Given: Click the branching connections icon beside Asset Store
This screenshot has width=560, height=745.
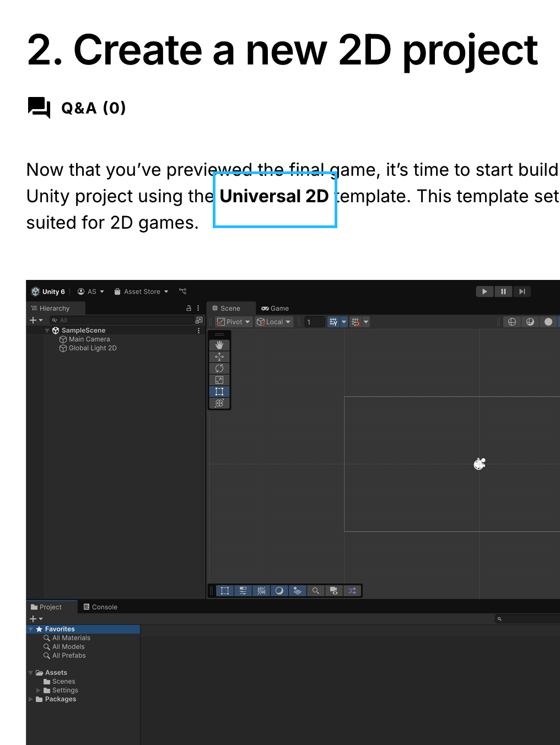Looking at the screenshot, I should click(x=183, y=291).
